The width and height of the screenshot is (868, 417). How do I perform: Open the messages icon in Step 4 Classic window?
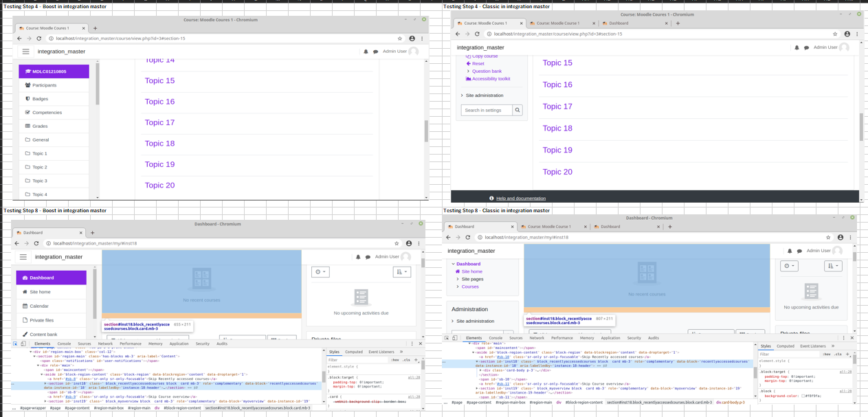click(806, 47)
